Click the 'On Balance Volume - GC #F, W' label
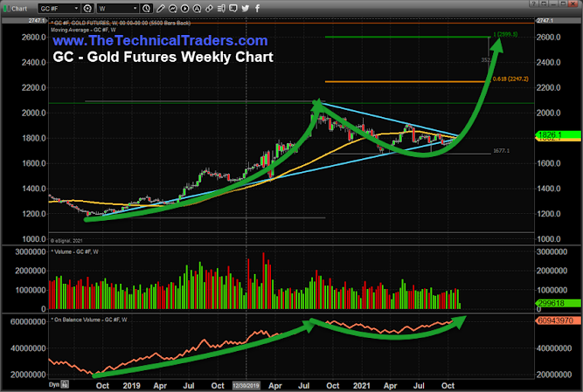 [89, 320]
